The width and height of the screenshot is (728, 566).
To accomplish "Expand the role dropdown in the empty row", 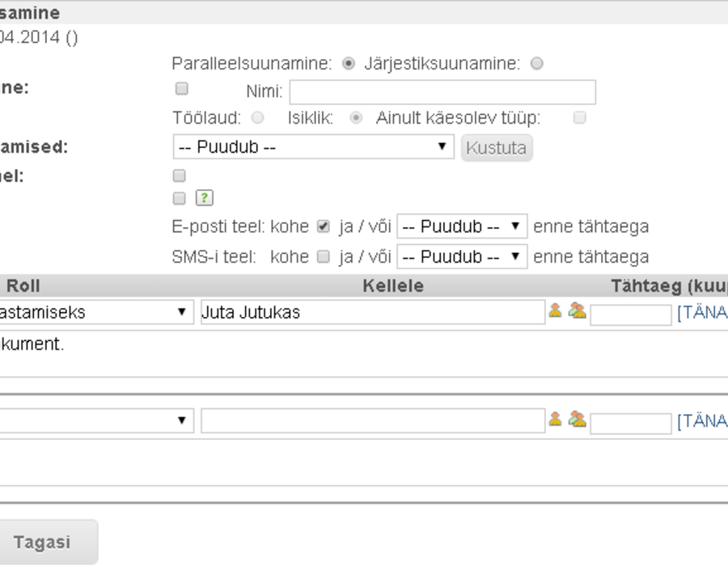I will (x=96, y=420).
